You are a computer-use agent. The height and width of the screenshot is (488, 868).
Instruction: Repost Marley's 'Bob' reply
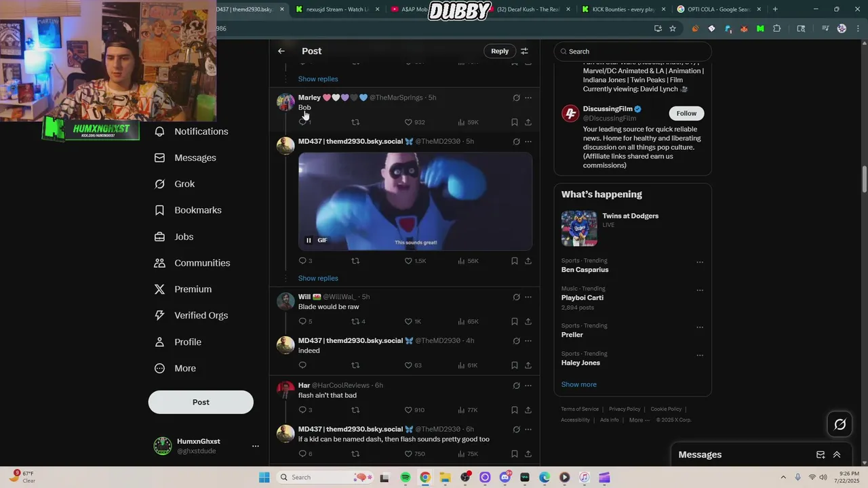[x=355, y=122]
